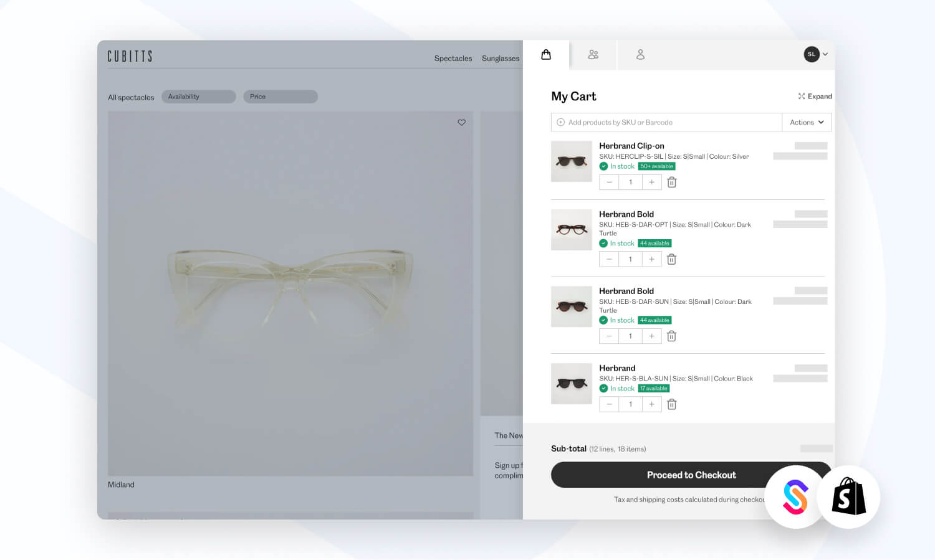Decrease Herbrand Clip-on quantity
Screen dimensions: 935x560
pos(609,183)
